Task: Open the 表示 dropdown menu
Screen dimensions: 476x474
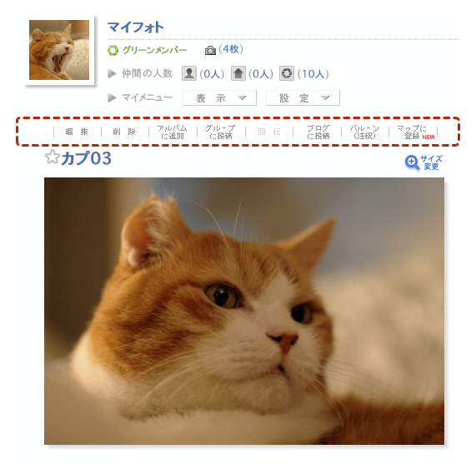Action: [219, 98]
